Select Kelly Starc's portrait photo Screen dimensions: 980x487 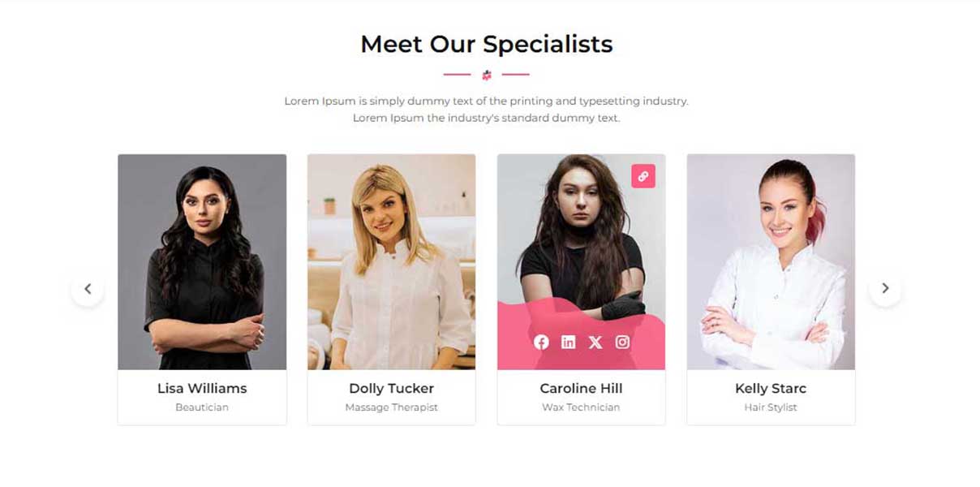pos(771,262)
